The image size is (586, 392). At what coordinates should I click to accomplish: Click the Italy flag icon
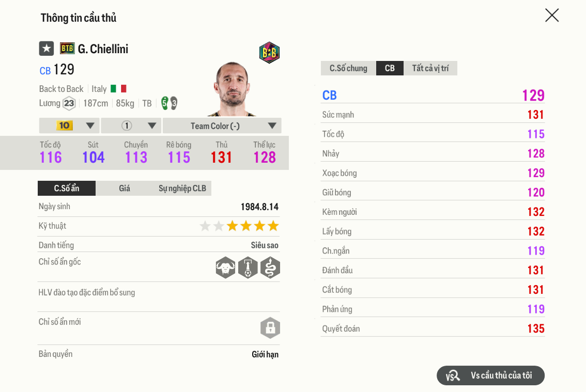[x=118, y=89]
